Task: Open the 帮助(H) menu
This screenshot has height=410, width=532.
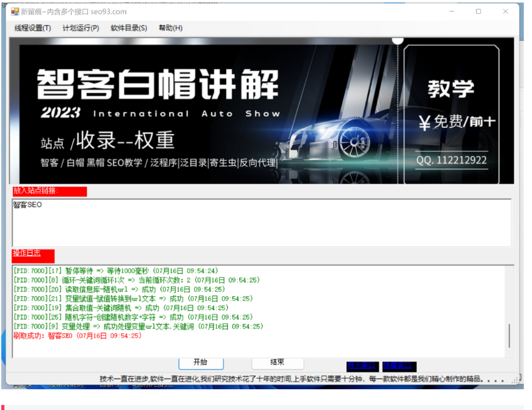Action: [x=170, y=28]
